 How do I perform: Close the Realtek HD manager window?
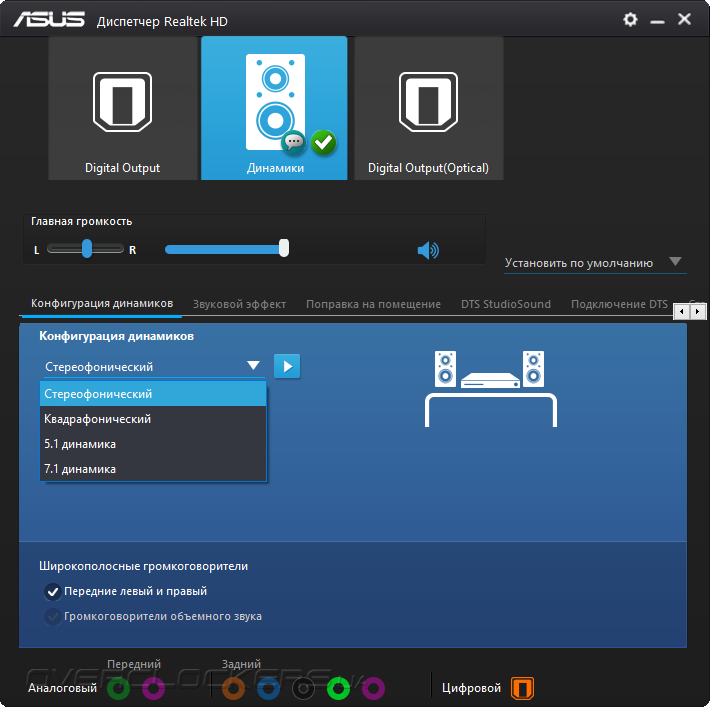tap(684, 19)
